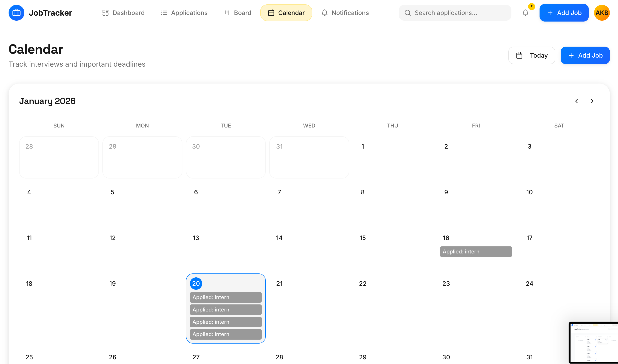The height and width of the screenshot is (364, 618).
Task: Click the JobTracker brand name
Action: tap(51, 13)
